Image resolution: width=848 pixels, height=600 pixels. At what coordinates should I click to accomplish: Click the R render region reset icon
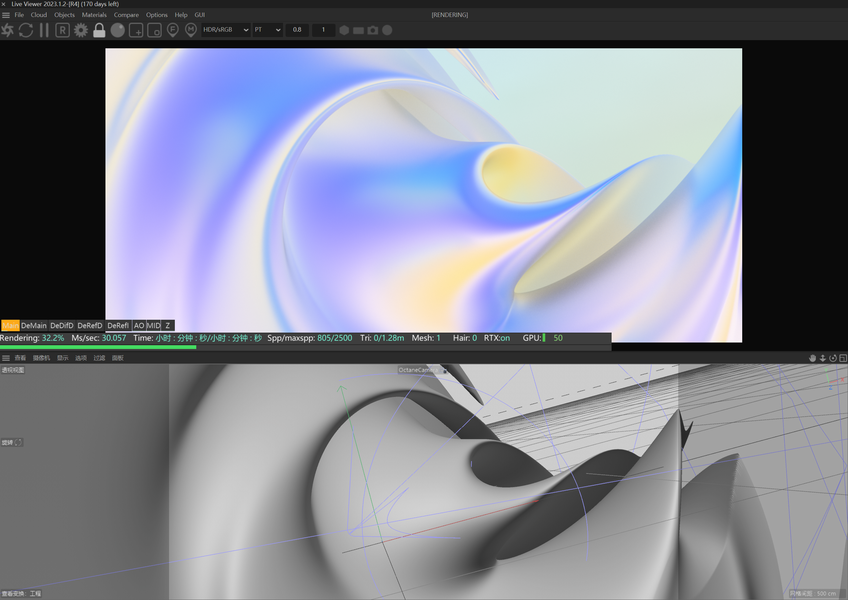click(x=63, y=30)
